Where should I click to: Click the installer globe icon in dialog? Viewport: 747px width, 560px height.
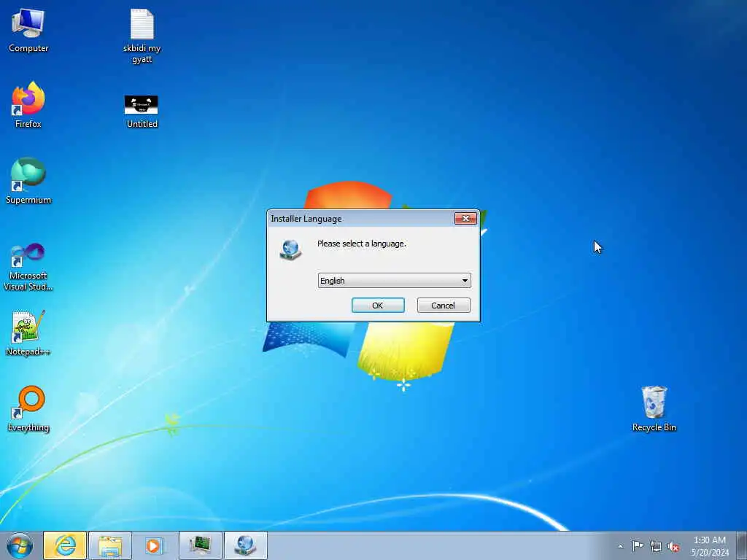pos(290,249)
